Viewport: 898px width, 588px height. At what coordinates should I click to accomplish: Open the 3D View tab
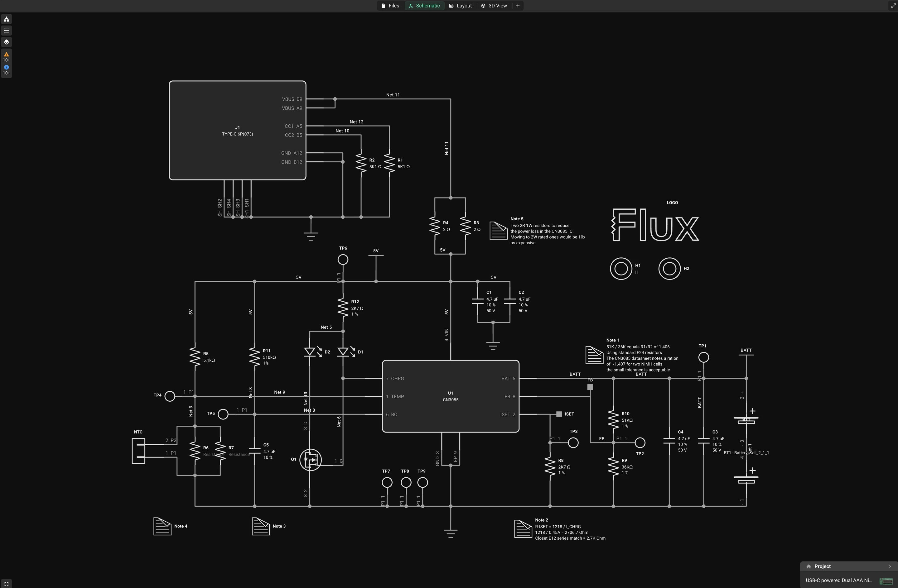[494, 6]
